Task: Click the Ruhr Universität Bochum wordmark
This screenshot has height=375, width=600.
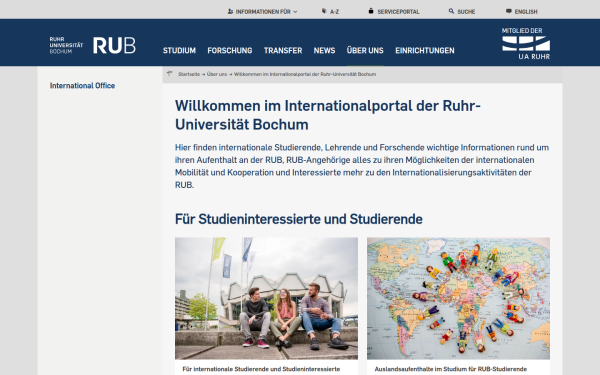Action: [66, 45]
